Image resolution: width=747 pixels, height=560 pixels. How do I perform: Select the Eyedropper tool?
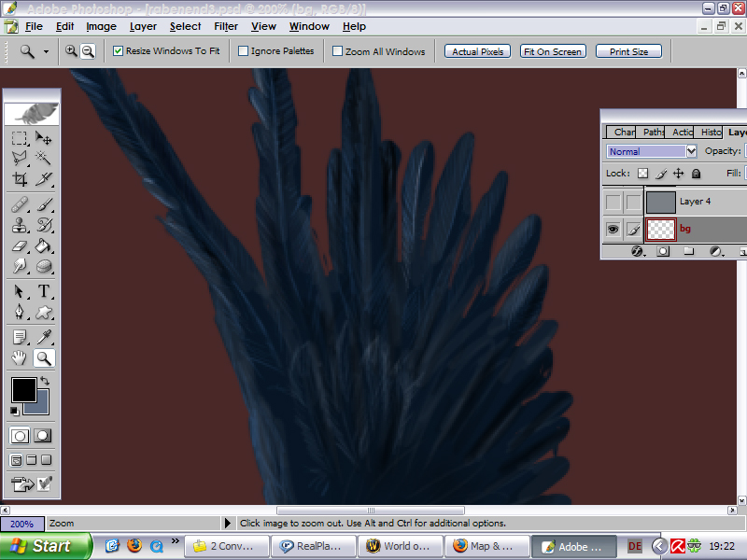(x=43, y=337)
